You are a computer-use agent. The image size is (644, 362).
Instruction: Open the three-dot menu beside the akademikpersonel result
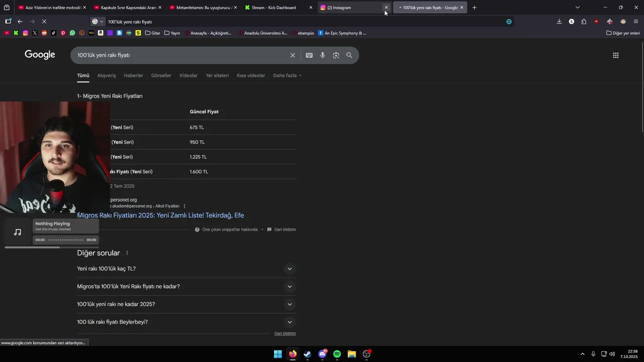(x=185, y=206)
